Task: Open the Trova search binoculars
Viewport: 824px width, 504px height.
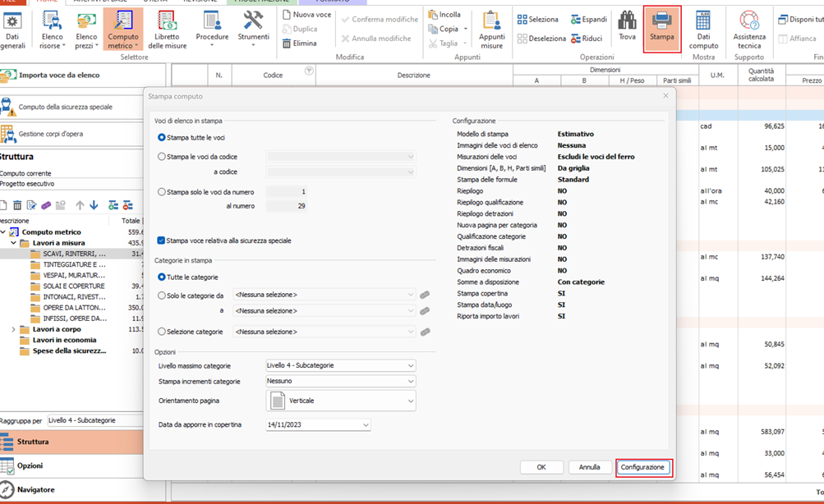Action: [627, 26]
